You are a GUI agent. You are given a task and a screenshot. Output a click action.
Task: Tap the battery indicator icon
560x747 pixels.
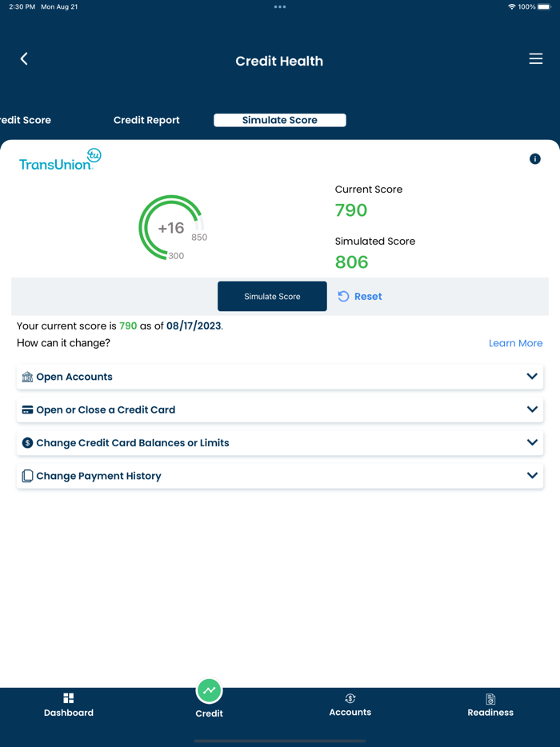[x=545, y=6]
